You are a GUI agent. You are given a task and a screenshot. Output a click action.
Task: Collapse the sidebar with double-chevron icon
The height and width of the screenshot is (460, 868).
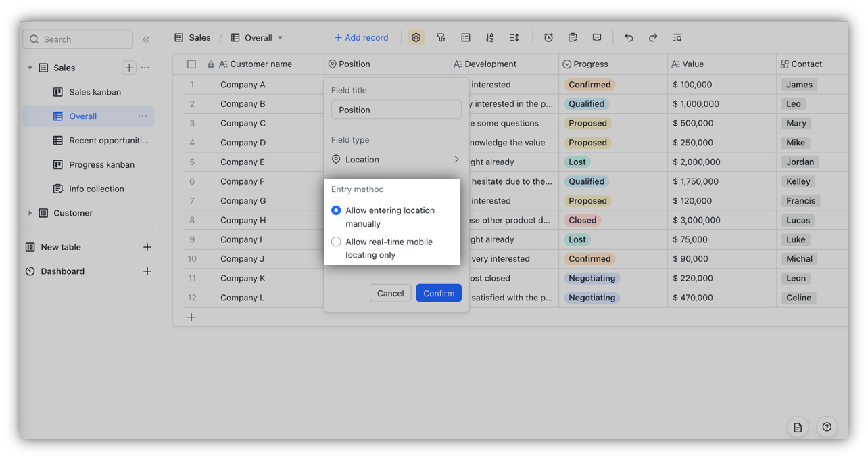coord(146,39)
